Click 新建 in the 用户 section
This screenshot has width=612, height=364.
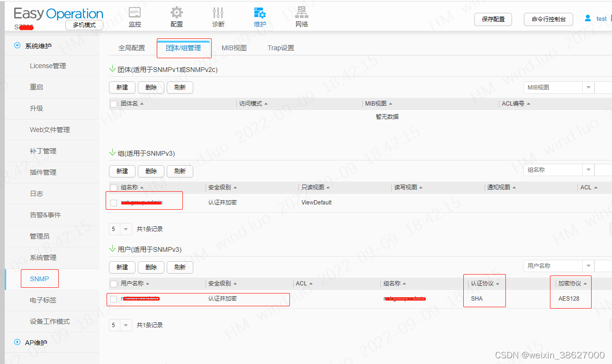(x=122, y=267)
